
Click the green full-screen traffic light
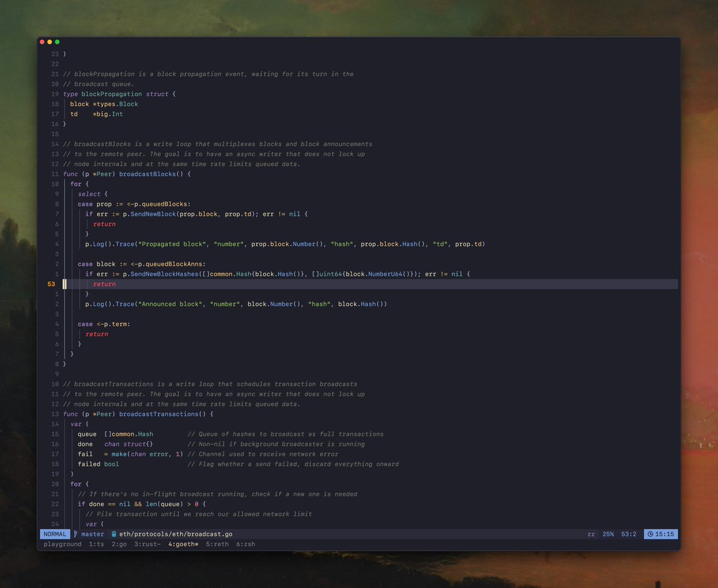(x=56, y=42)
